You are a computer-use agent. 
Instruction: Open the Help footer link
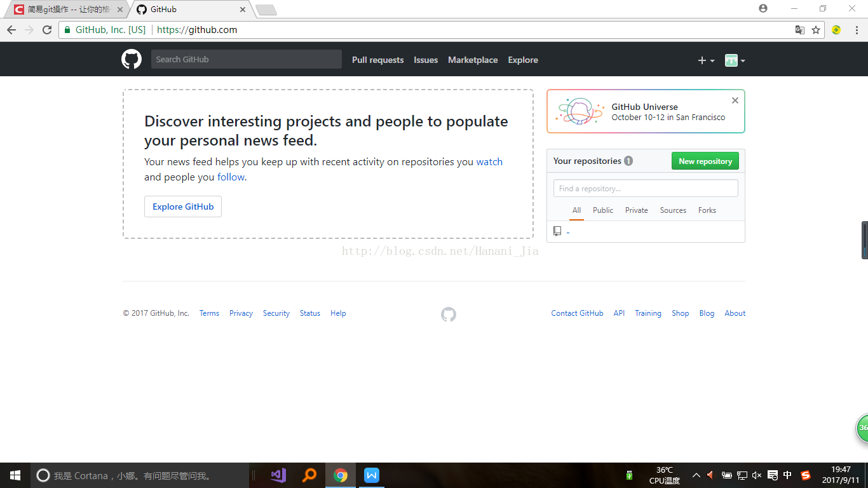tap(338, 313)
